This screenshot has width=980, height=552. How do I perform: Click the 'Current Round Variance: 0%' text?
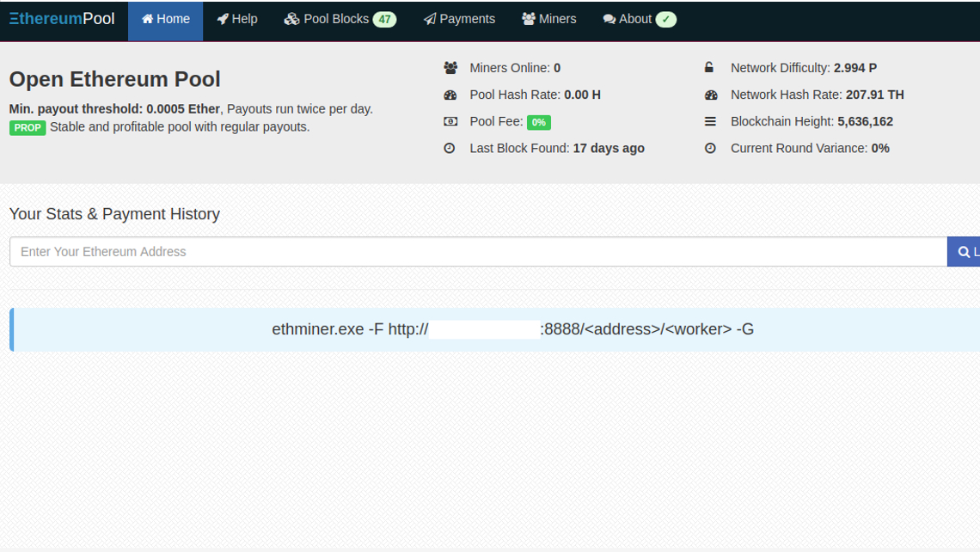tap(810, 148)
